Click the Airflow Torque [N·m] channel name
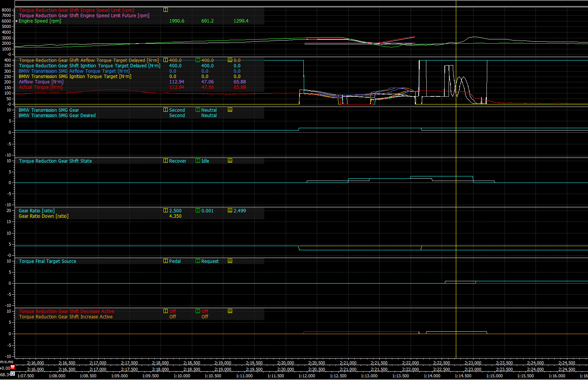This screenshot has height=380, width=588. pyautogui.click(x=41, y=82)
